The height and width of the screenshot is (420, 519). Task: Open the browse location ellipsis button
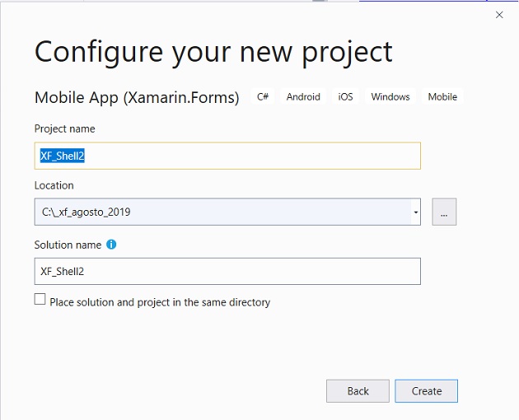(x=444, y=212)
